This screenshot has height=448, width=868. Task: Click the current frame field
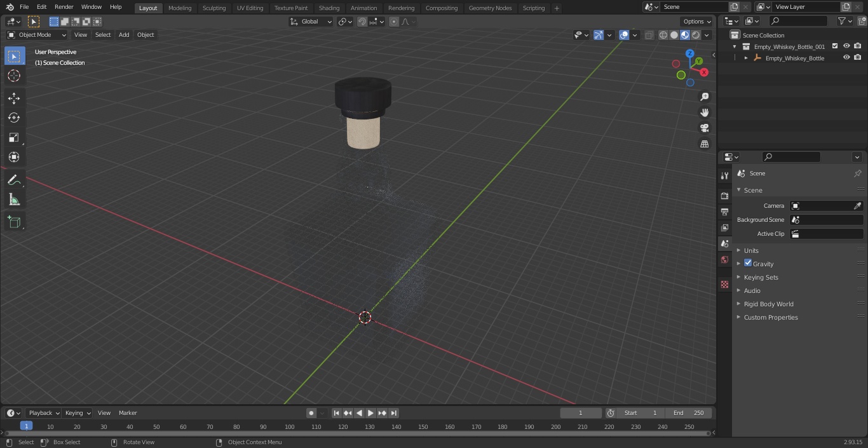[x=581, y=413]
